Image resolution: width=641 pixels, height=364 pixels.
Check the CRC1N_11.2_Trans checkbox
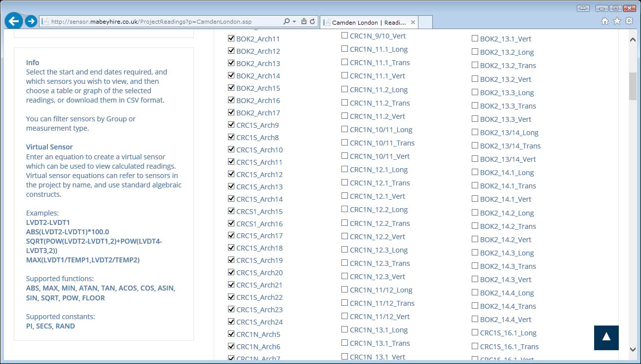[x=344, y=103]
